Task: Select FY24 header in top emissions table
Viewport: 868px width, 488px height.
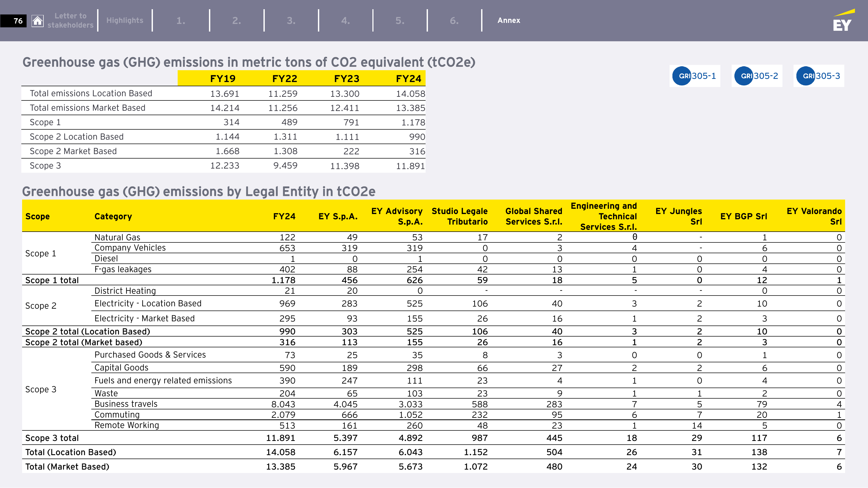Action: [x=409, y=79]
